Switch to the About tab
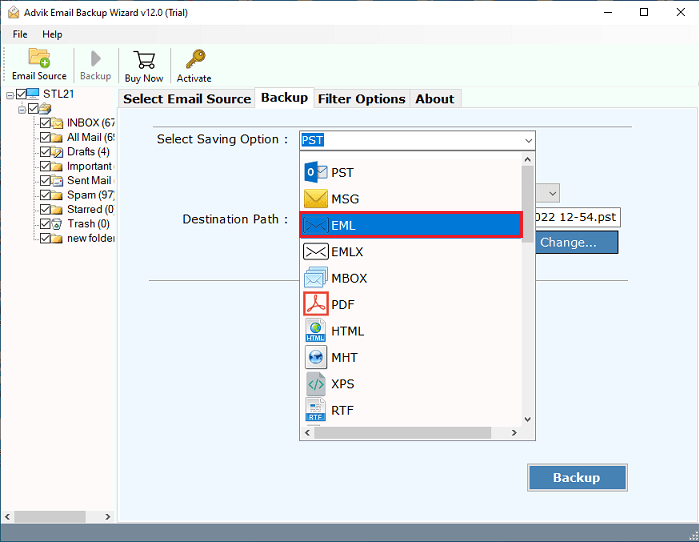This screenshot has height=542, width=699. click(x=435, y=99)
